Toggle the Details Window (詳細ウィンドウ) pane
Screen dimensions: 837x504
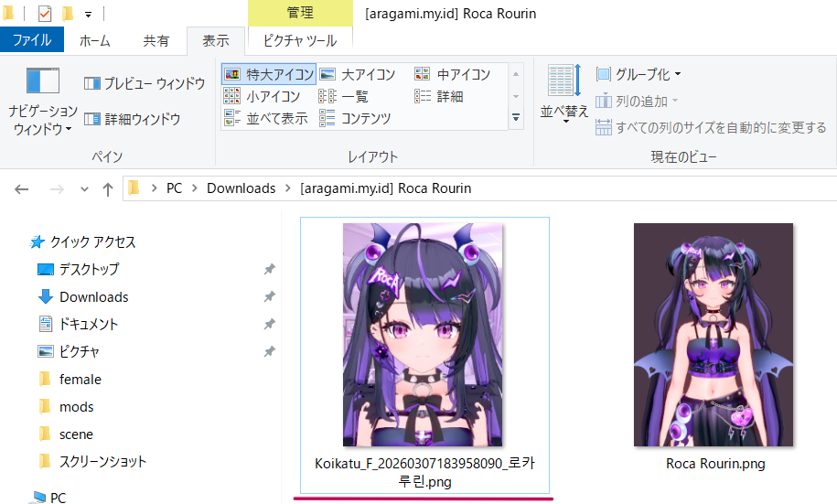pyautogui.click(x=133, y=119)
